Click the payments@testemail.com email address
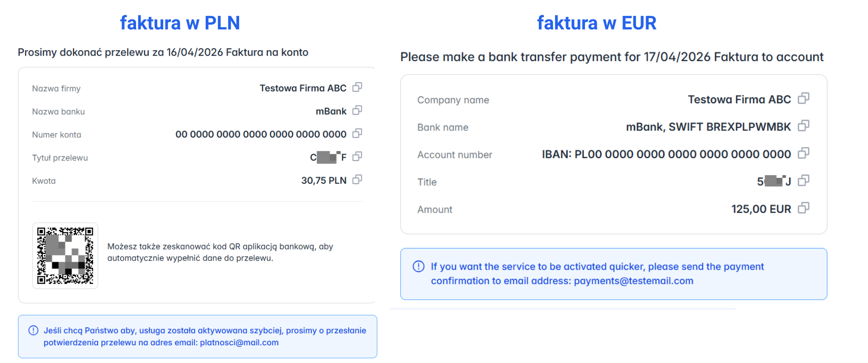Viewport: 868px width, 363px height. coord(633,281)
